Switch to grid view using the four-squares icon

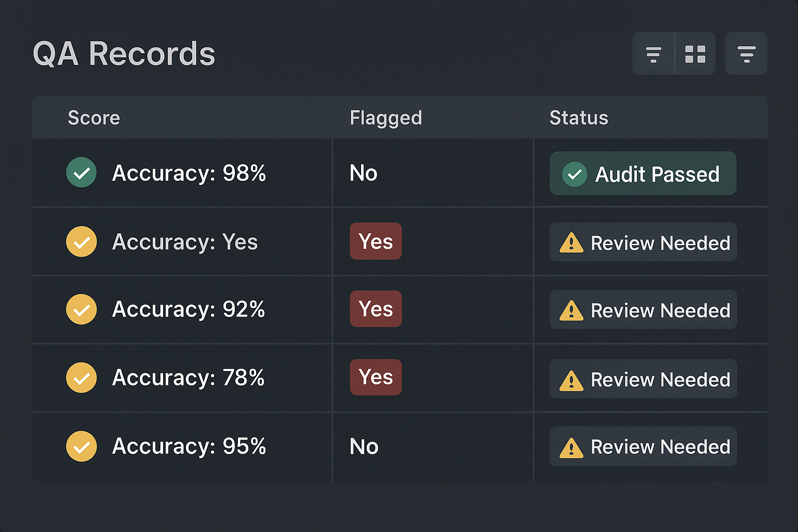point(695,54)
